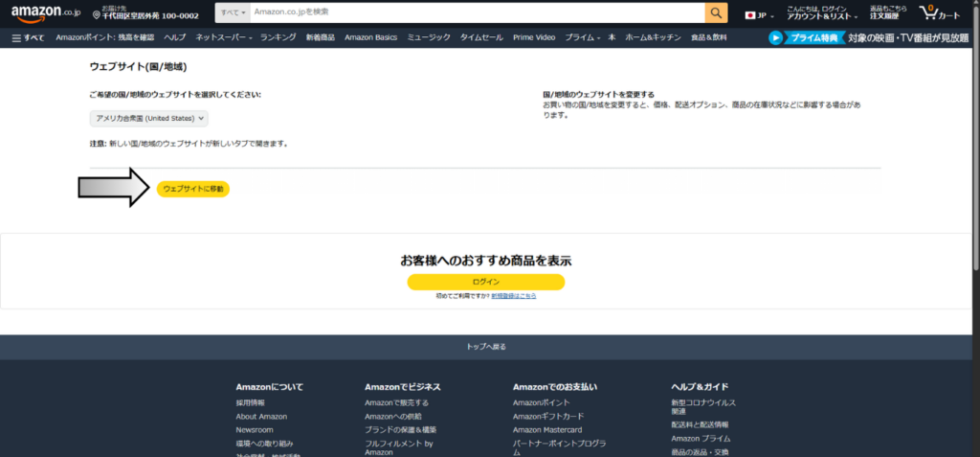The width and height of the screenshot is (980, 457).
Task: Click the orange search magnifier button
Action: coord(716,12)
